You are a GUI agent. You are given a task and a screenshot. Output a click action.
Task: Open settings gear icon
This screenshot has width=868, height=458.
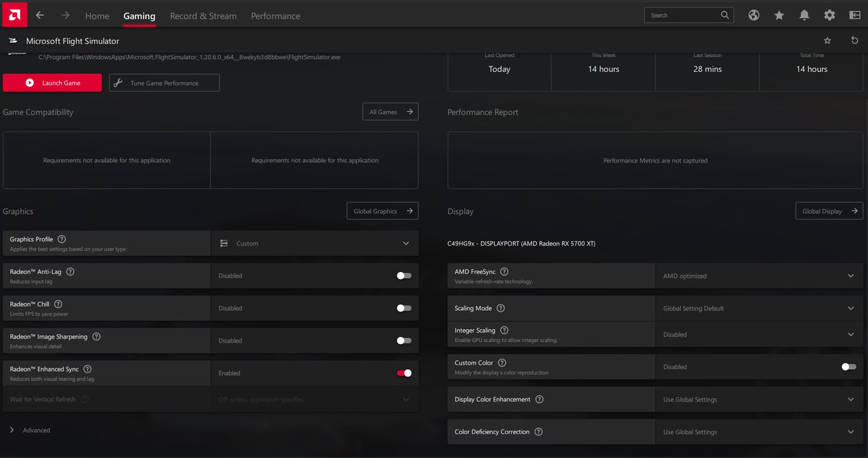(829, 15)
